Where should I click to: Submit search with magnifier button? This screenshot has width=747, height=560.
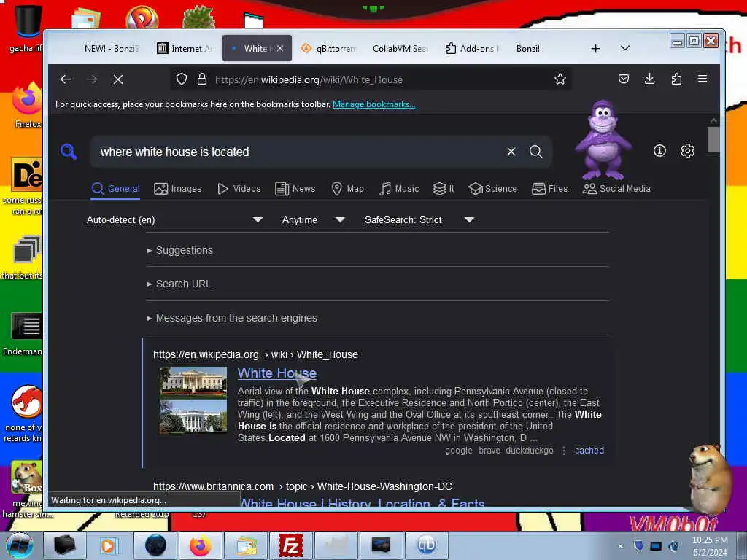click(x=536, y=152)
